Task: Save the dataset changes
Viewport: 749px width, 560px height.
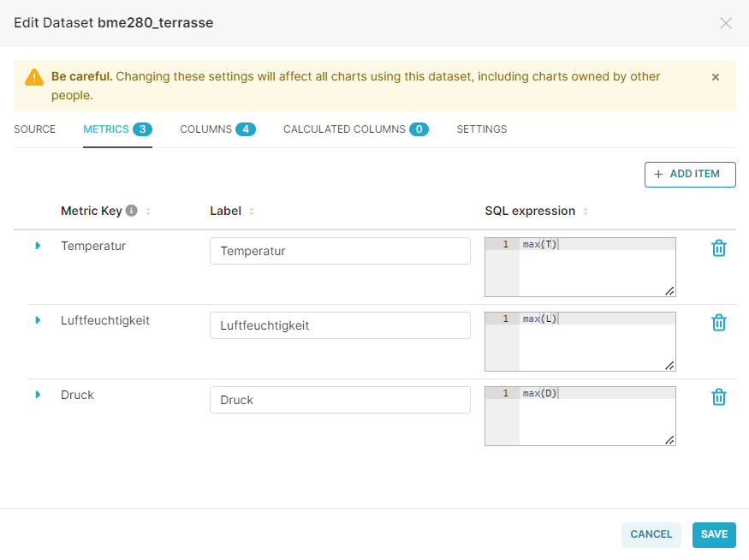Action: 714,534
